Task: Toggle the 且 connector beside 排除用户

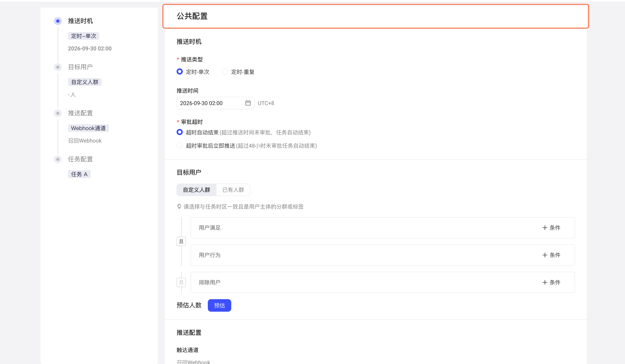Action: coord(181,282)
